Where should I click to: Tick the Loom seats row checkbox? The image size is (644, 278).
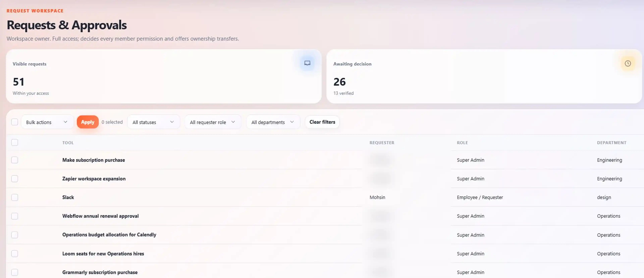pos(15,254)
